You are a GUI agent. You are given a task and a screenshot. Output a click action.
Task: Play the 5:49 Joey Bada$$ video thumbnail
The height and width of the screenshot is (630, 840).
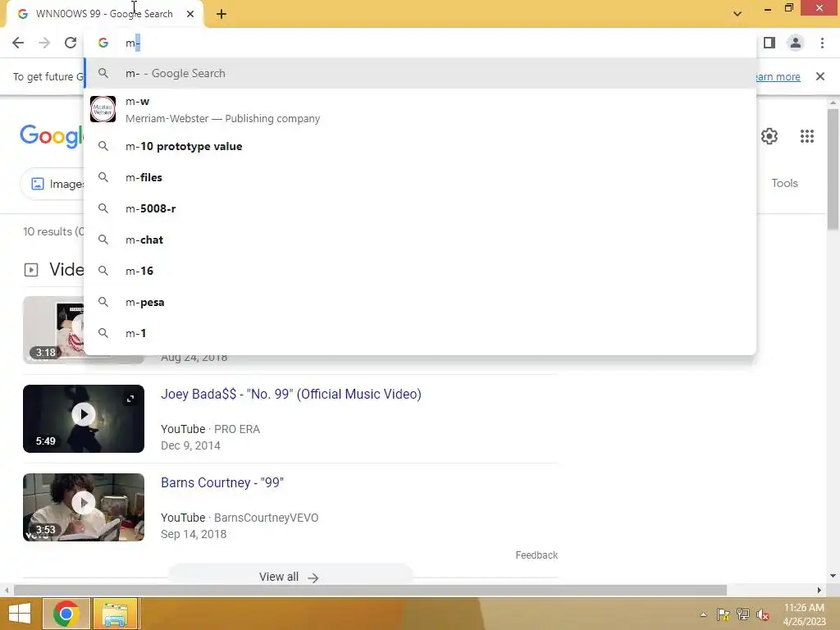pyautogui.click(x=84, y=418)
